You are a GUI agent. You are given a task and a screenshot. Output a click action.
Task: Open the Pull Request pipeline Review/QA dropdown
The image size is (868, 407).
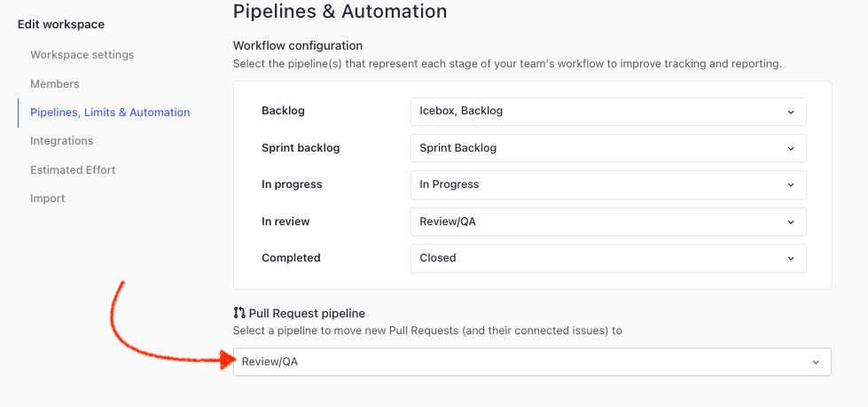[x=531, y=362]
